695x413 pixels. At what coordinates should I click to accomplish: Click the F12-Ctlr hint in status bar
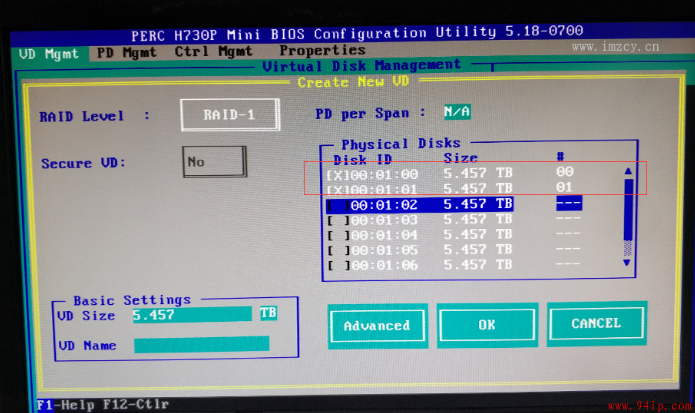coord(136,404)
